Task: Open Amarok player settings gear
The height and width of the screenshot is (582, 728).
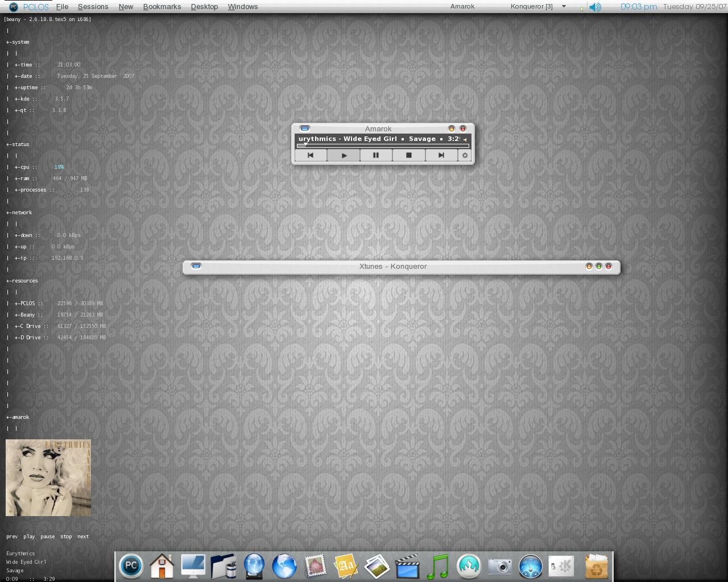Action: (465, 155)
